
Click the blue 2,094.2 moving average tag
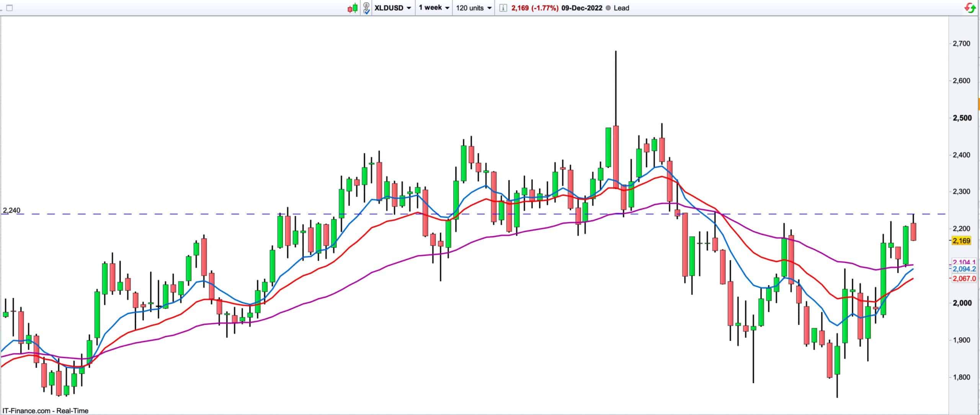click(x=964, y=269)
